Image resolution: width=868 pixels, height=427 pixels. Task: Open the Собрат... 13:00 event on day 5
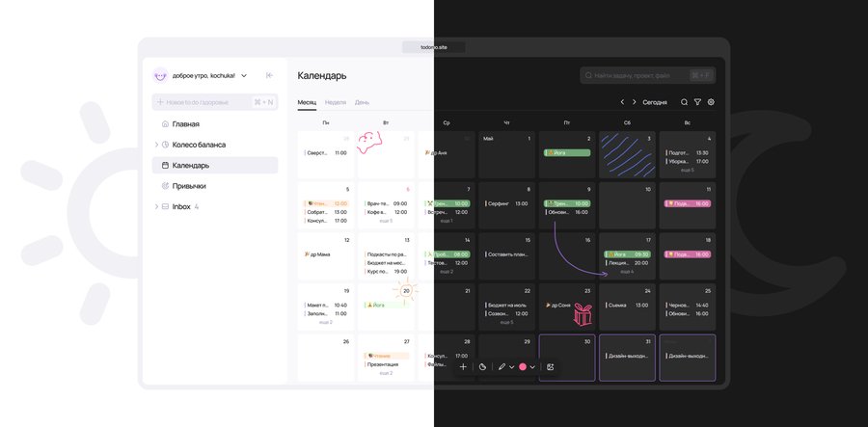tap(326, 212)
